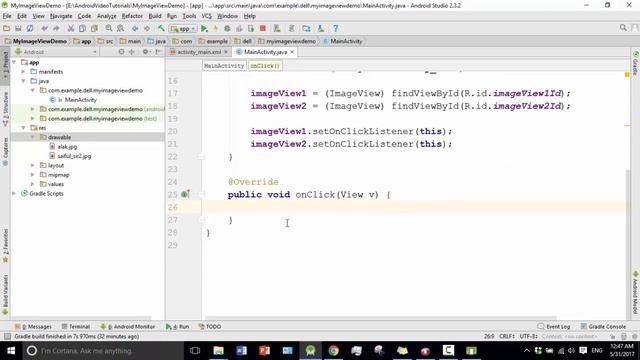640x360 pixels.
Task: Switch to the activity_main.xml editor tab
Action: [x=199, y=52]
